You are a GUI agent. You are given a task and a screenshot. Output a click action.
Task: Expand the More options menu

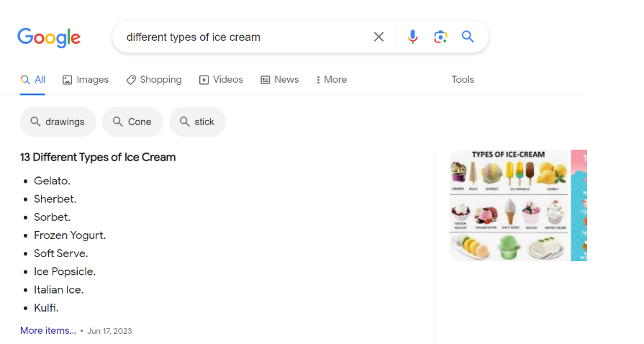331,80
